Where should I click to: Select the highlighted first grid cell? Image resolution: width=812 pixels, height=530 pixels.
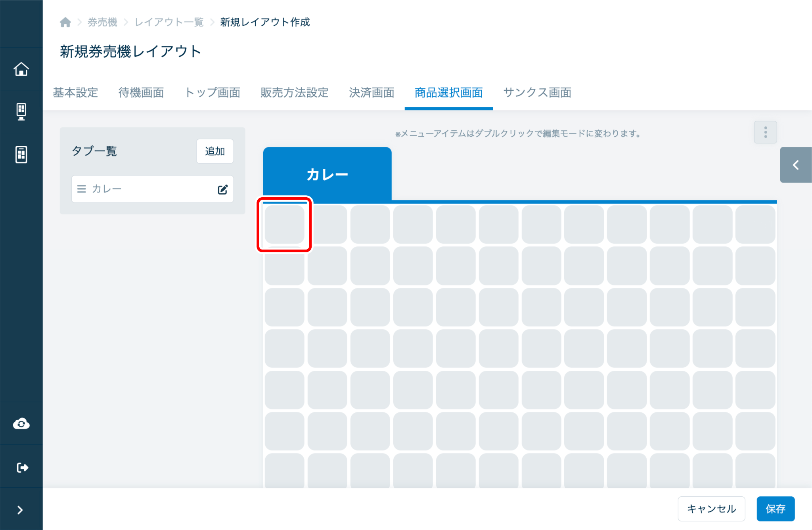coord(284,224)
